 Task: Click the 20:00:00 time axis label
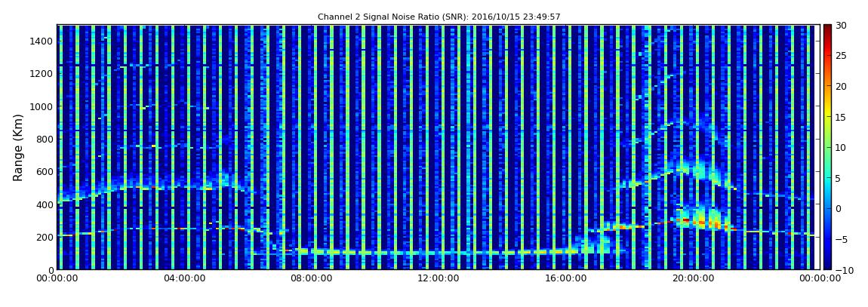point(692,278)
